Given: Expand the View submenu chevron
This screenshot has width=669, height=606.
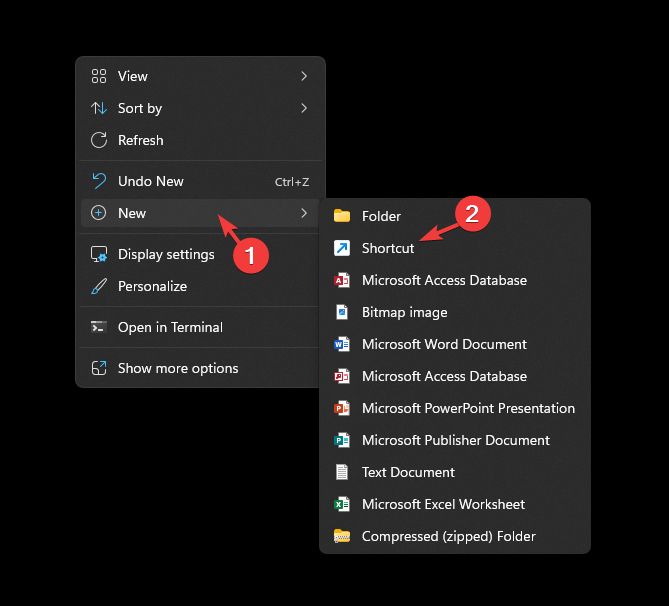Looking at the screenshot, I should pyautogui.click(x=304, y=76).
